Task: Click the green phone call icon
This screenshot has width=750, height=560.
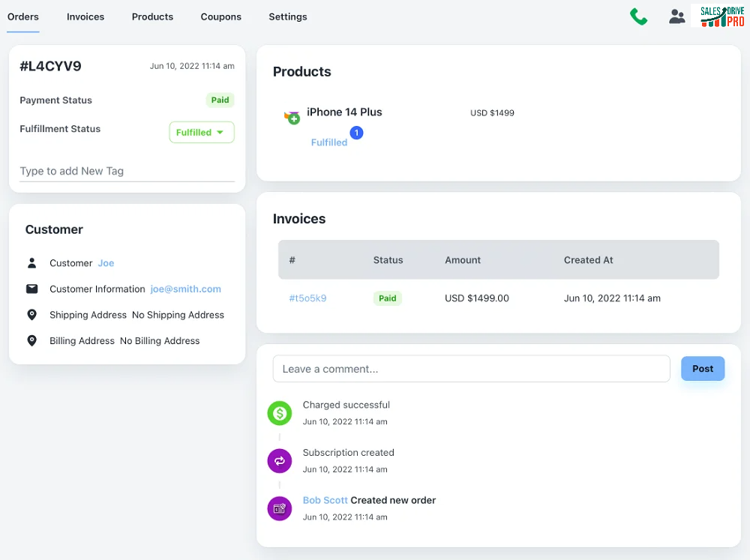Action: tap(638, 16)
